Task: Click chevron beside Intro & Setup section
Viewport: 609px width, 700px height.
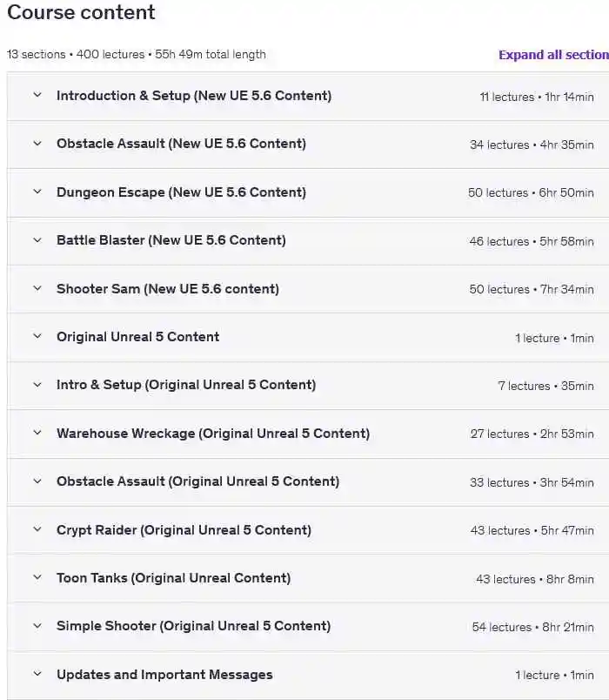Action: point(37,385)
